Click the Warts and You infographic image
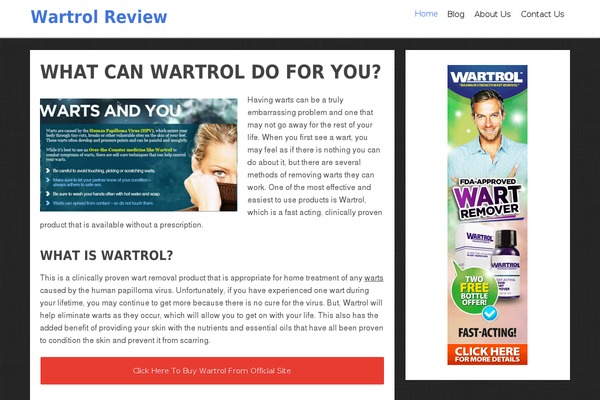The width and height of the screenshot is (600, 400). click(139, 155)
